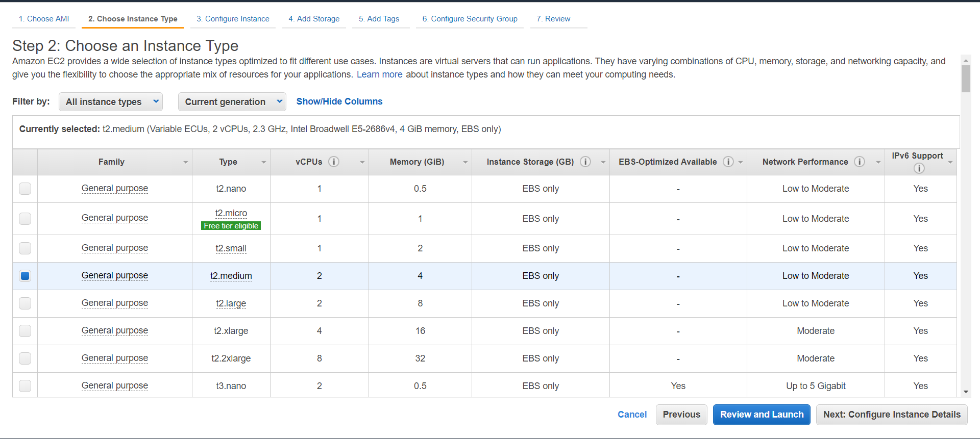Screen dimensions: 980x439
Task: Click the Instance Storage info icon
Action: pos(585,162)
